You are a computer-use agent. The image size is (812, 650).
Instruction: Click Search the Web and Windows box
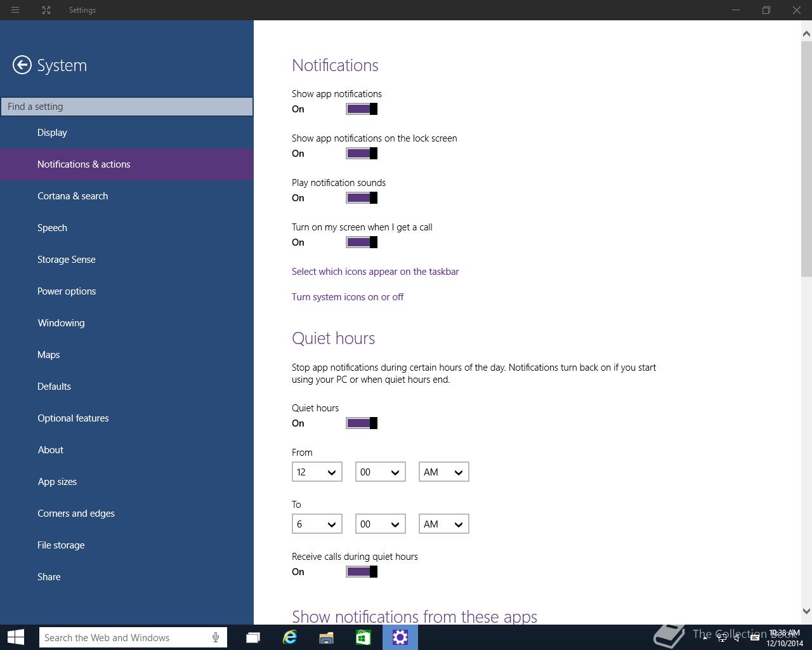[x=133, y=637]
